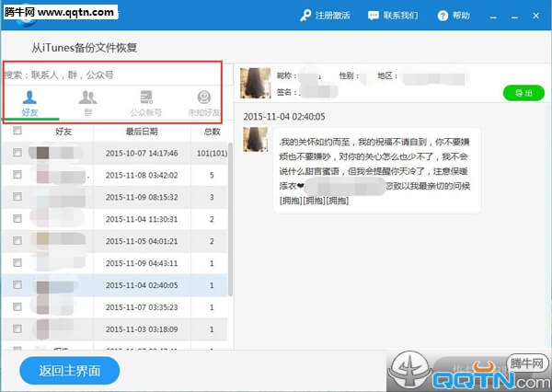Click the 从iTunes备份文件恢复 heading
The image size is (552, 392).
[84, 48]
